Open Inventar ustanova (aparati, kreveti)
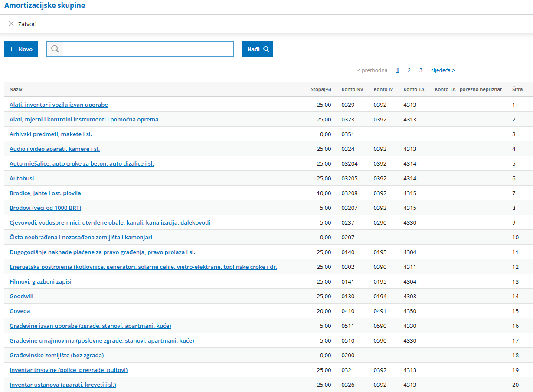This screenshot has width=533, height=392. [63, 385]
